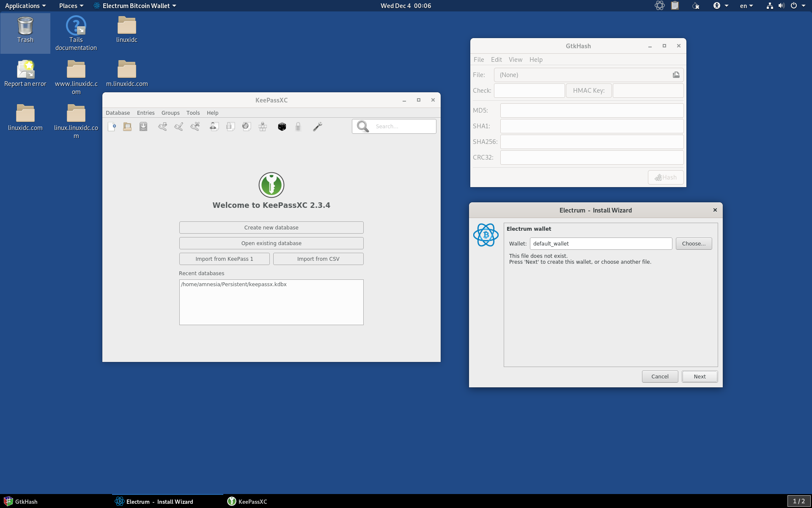Screen dimensions: 812x508
Task: Open the Edit menu in GtkHash
Action: 496,60
